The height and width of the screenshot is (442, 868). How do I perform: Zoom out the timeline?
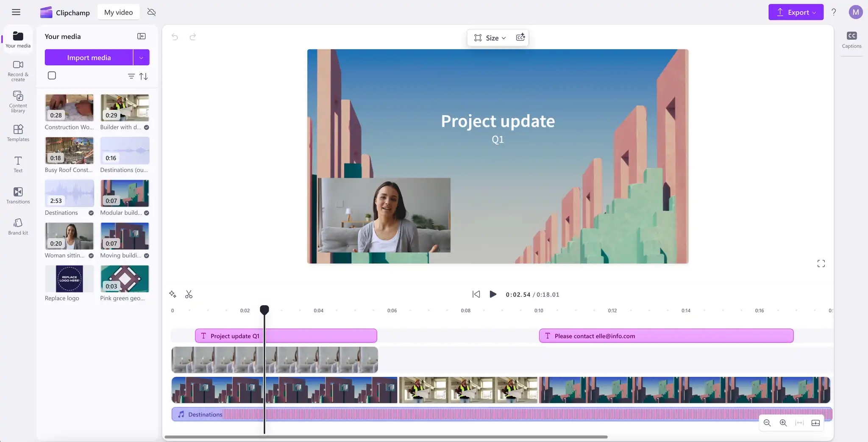(767, 423)
